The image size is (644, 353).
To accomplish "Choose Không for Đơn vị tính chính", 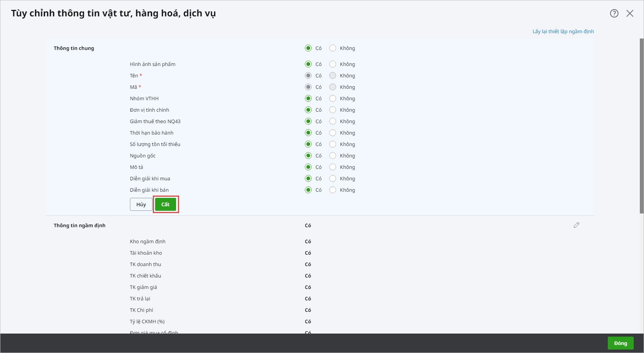I will (x=333, y=110).
